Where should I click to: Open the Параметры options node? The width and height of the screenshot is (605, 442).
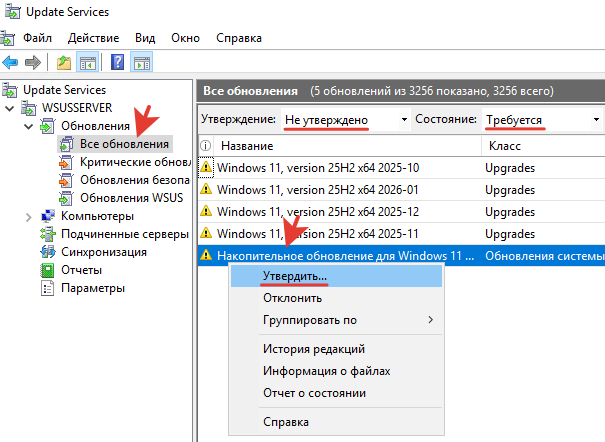tap(92, 288)
